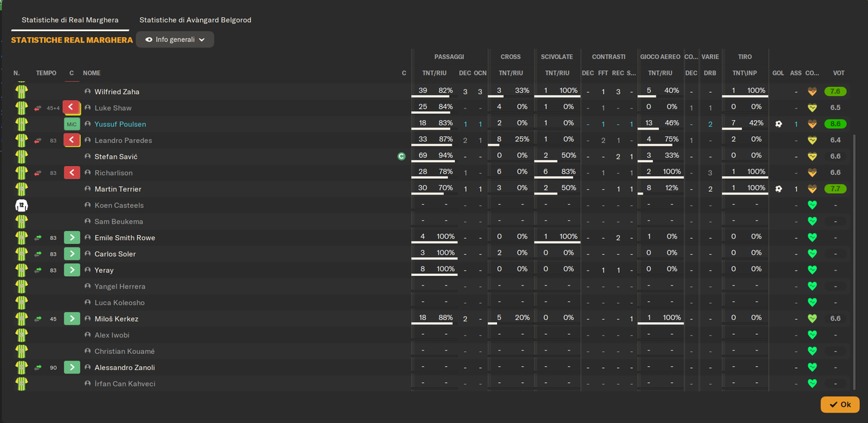Sort by the ASS column header
The image size is (868, 423).
[796, 73]
